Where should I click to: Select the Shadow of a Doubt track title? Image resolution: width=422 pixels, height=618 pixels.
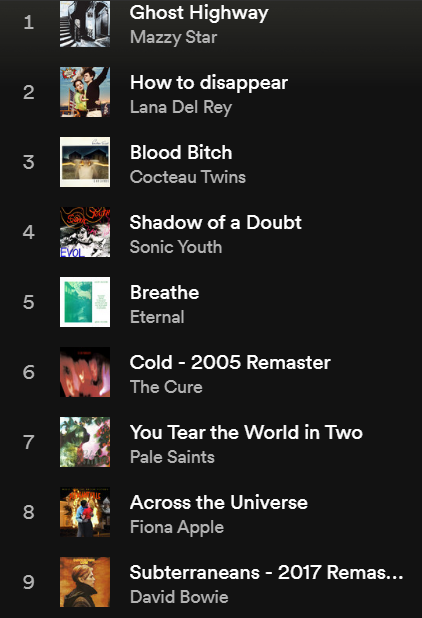pos(216,223)
